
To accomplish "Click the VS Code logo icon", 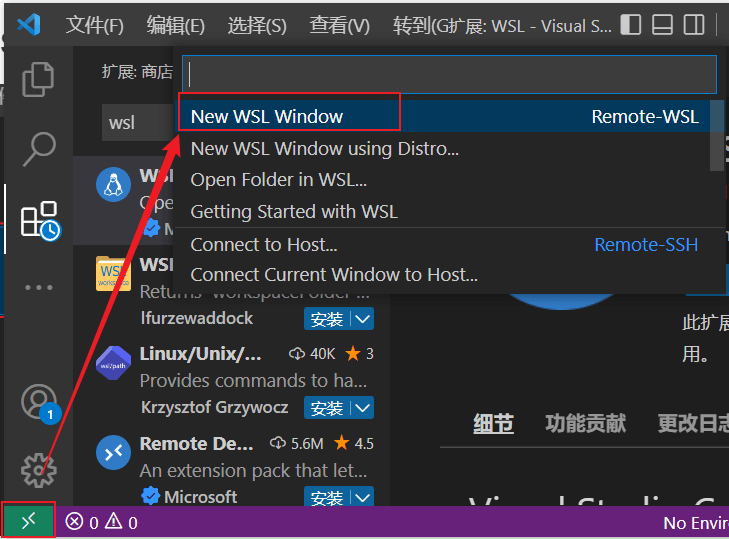I will 29,24.
